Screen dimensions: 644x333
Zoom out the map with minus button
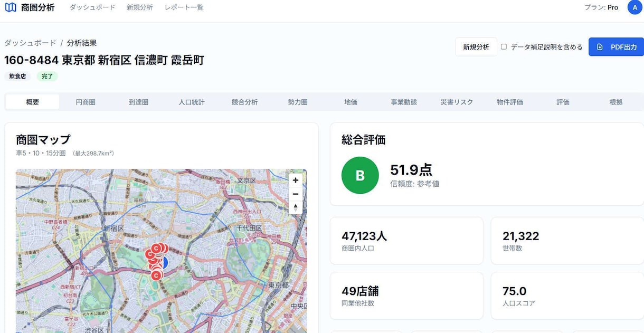click(296, 194)
